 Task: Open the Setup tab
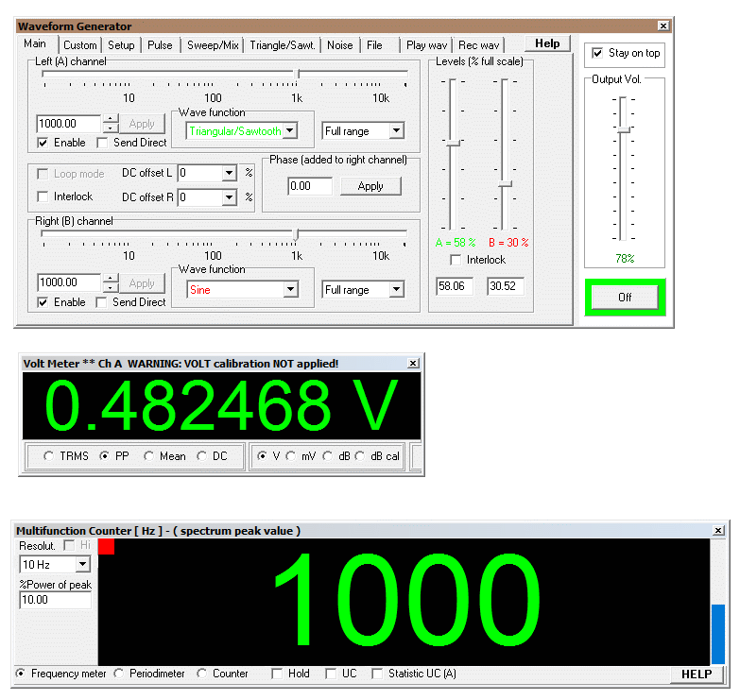tap(121, 45)
